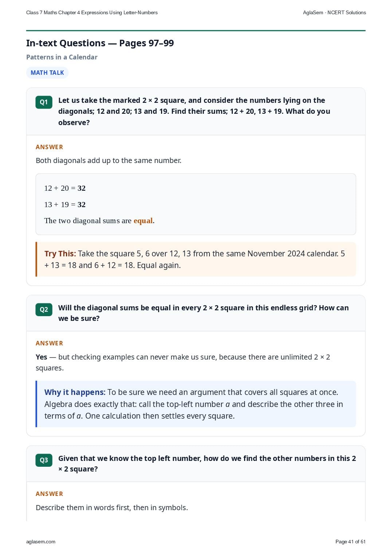Click the Q3 question badge
Viewport: 392px width, 555px height.
[x=44, y=460]
